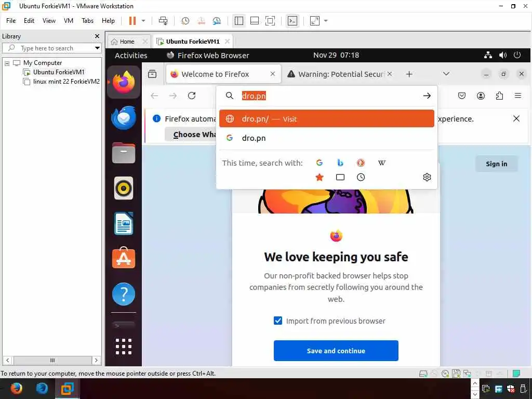Search within bookmarks star icon

320,177
